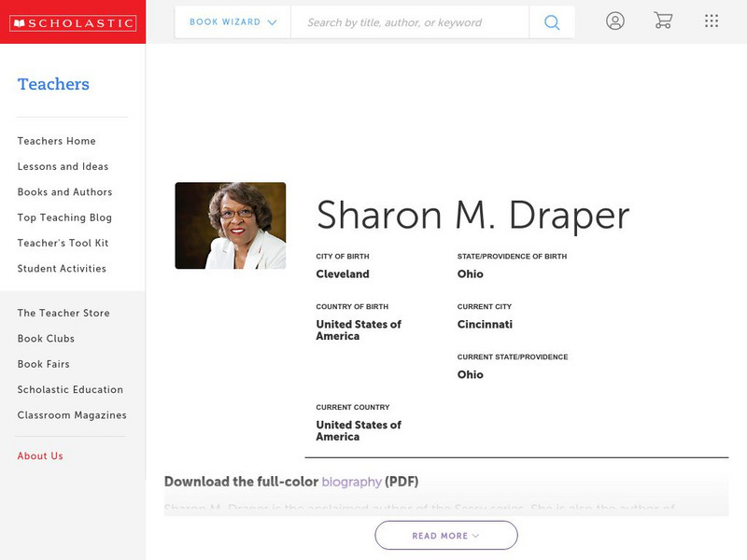
Task: Open About Us link
Action: [x=40, y=455]
